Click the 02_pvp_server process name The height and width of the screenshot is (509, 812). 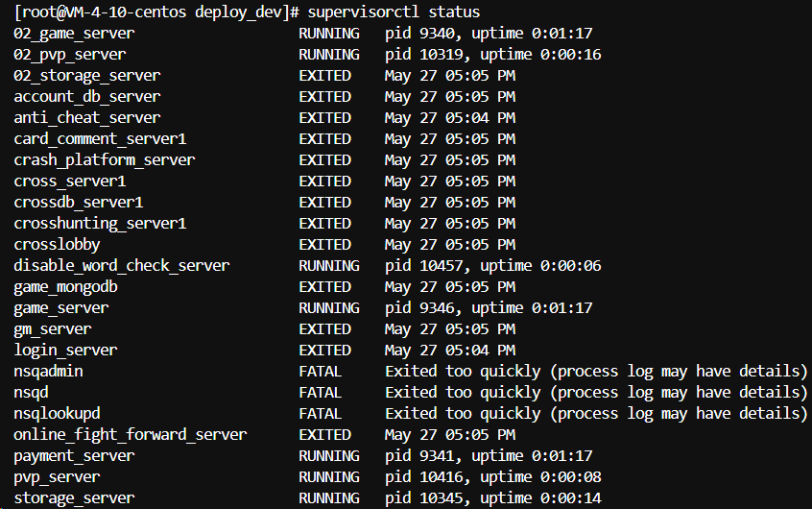click(x=70, y=54)
